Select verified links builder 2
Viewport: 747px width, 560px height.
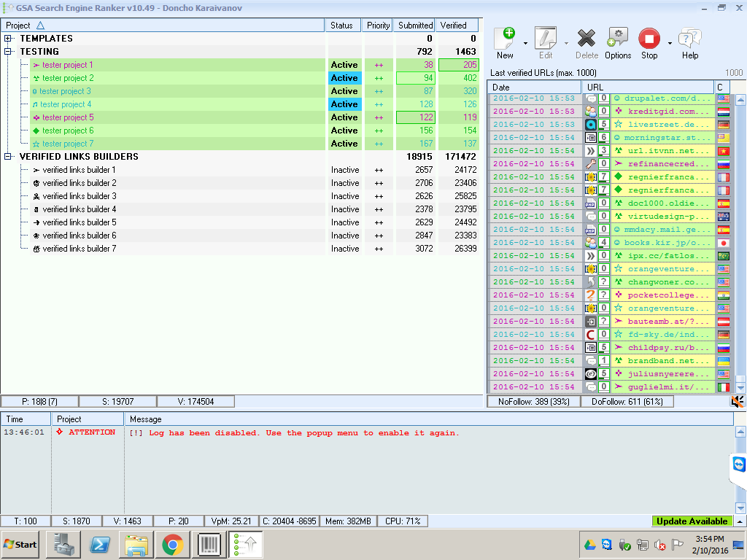coord(79,183)
